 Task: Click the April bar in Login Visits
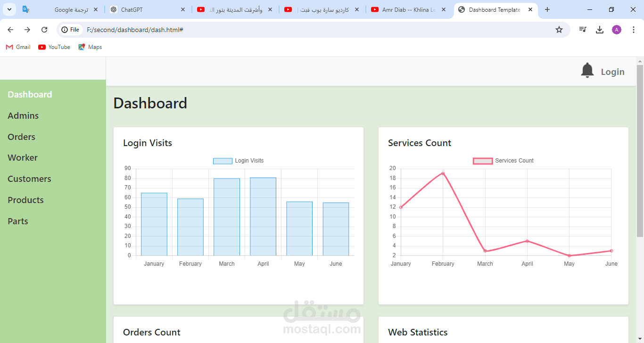click(x=263, y=217)
